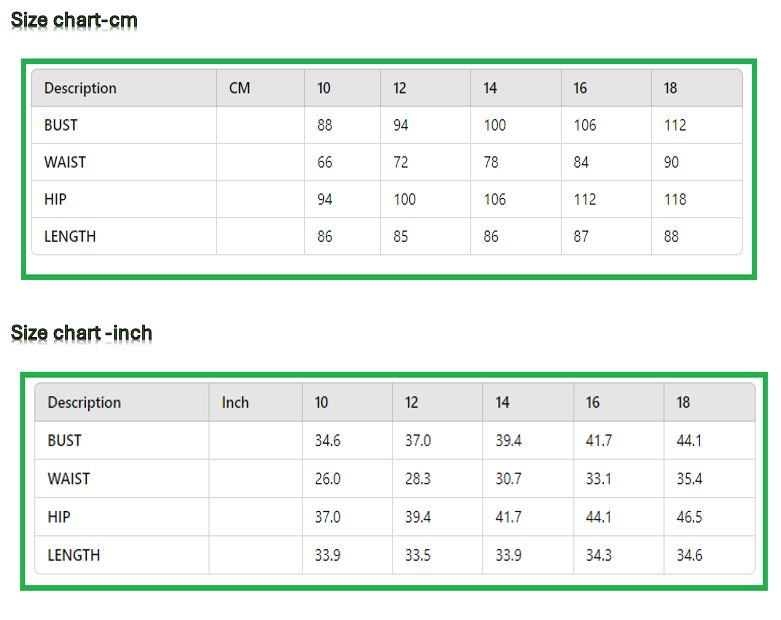781x620 pixels.
Task: Select bust value 34.6 for size 10
Action: (x=327, y=440)
